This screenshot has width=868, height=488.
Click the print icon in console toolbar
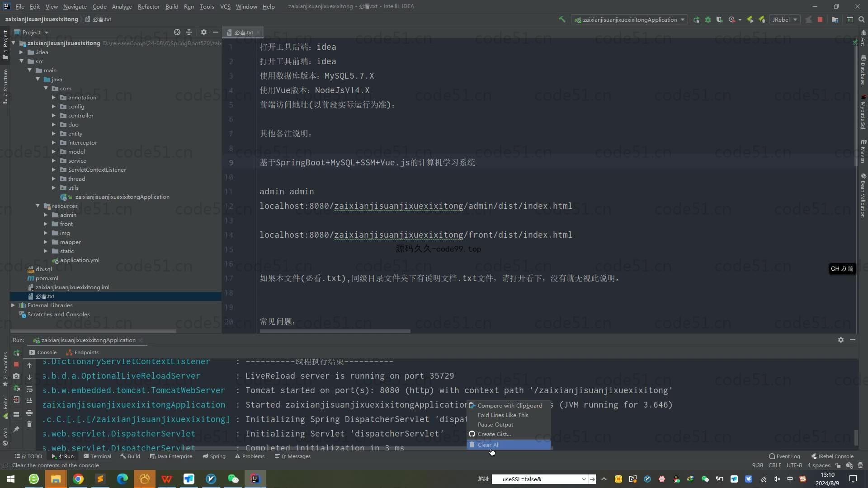point(29,413)
